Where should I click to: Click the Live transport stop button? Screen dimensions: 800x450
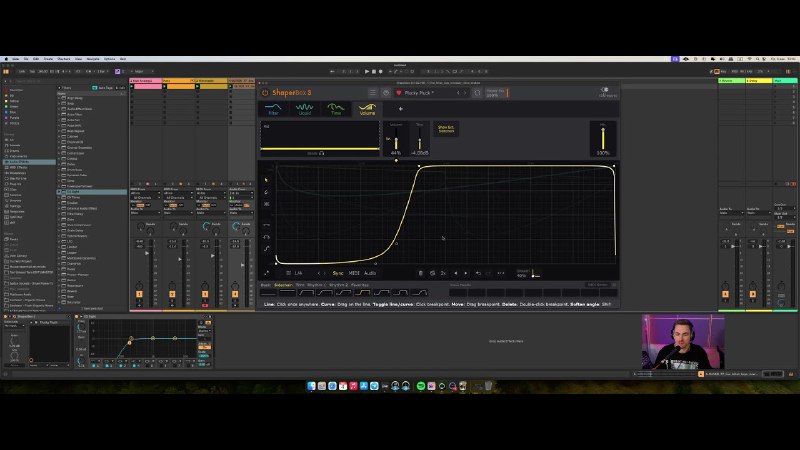point(373,71)
